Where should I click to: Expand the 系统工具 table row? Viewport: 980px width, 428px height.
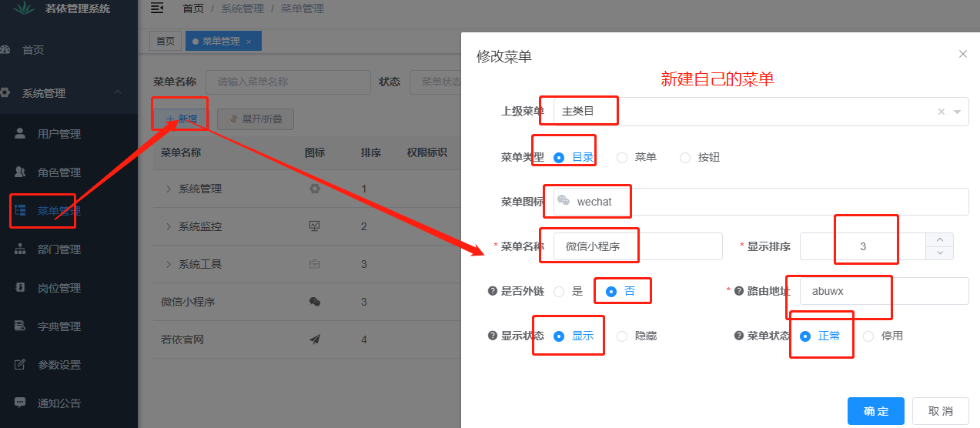(169, 264)
